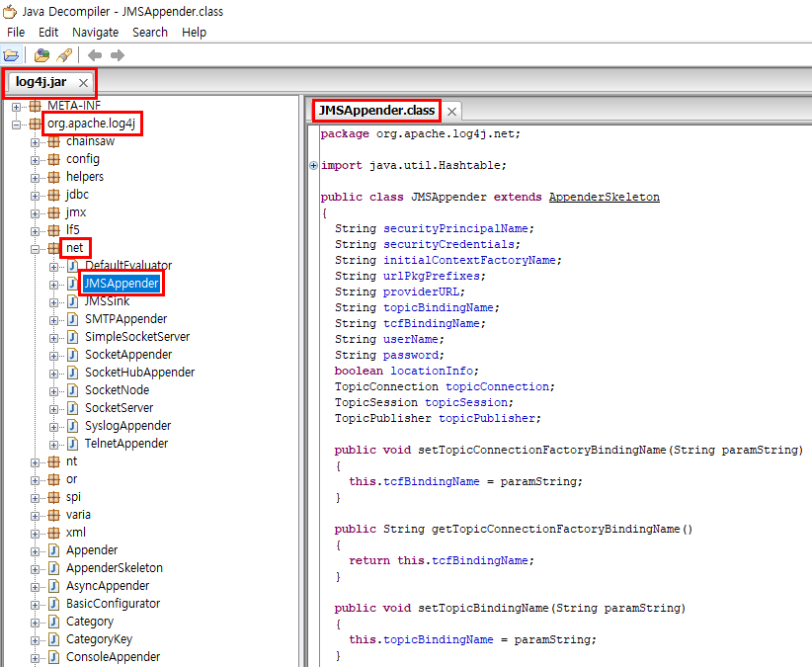Open the Help menu
812x667 pixels.
[195, 32]
